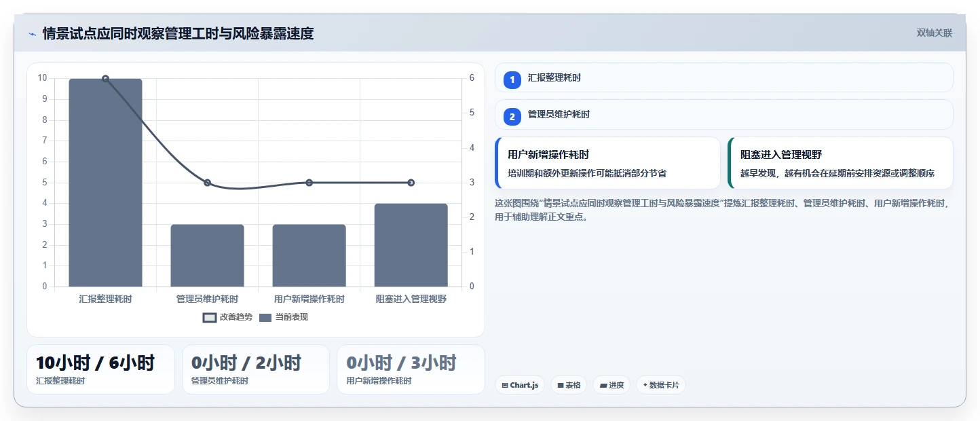Click the 表格 tag
Image resolution: width=980 pixels, height=421 pixels.
569,385
